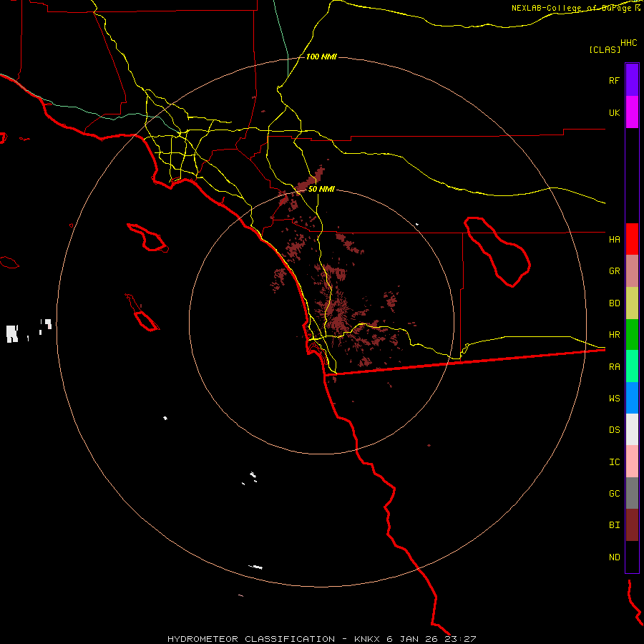Screen dimensions: 644x644
Task: Click the RA legend label
Action: (614, 367)
